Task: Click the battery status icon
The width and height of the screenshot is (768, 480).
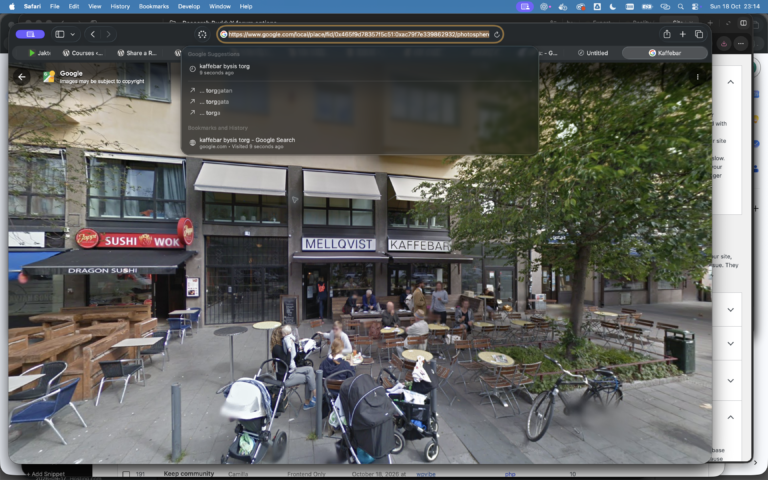Action: 647,6
